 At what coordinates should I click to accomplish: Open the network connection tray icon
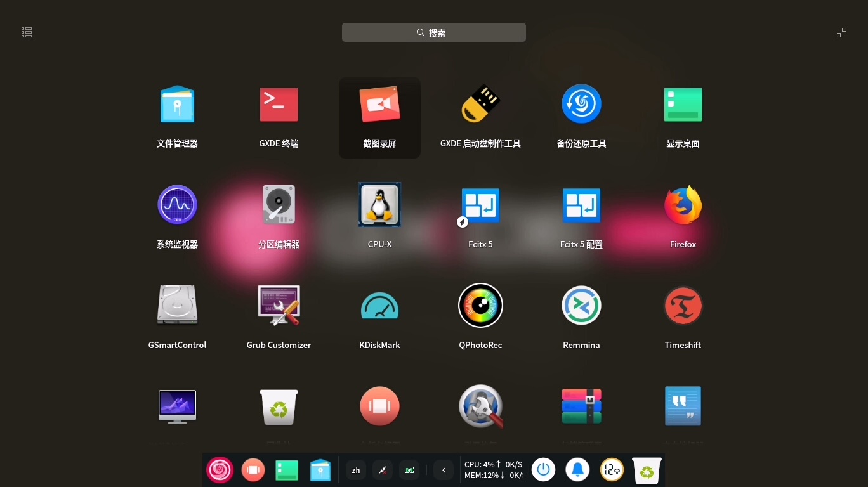tap(383, 470)
